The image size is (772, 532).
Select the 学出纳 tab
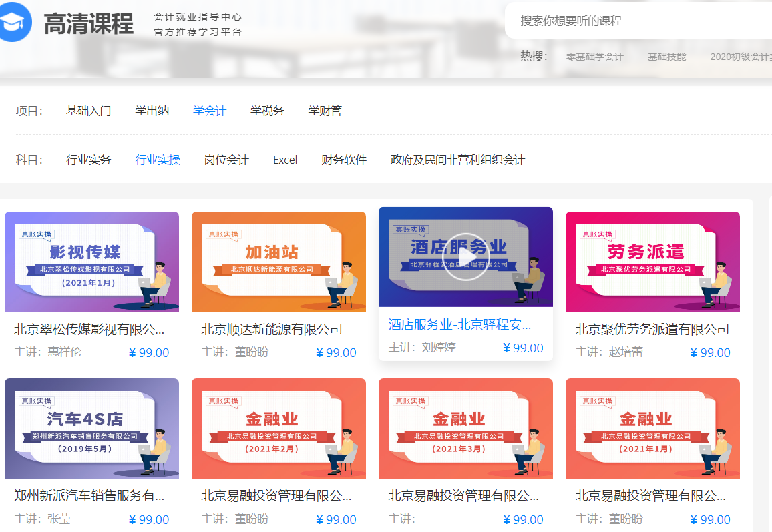pyautogui.click(x=151, y=111)
